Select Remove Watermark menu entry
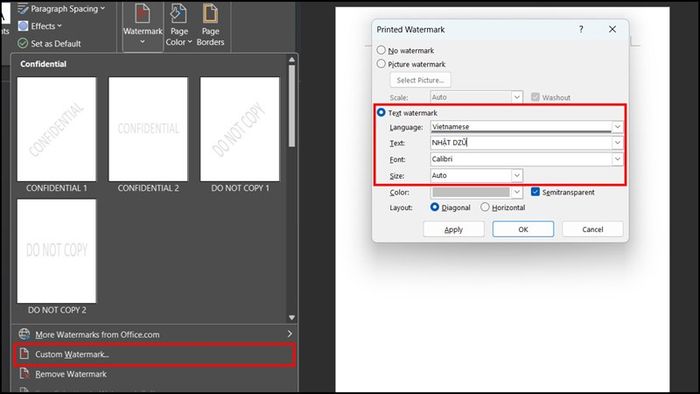Viewport: 700px width, 394px height. pyautogui.click(x=154, y=374)
